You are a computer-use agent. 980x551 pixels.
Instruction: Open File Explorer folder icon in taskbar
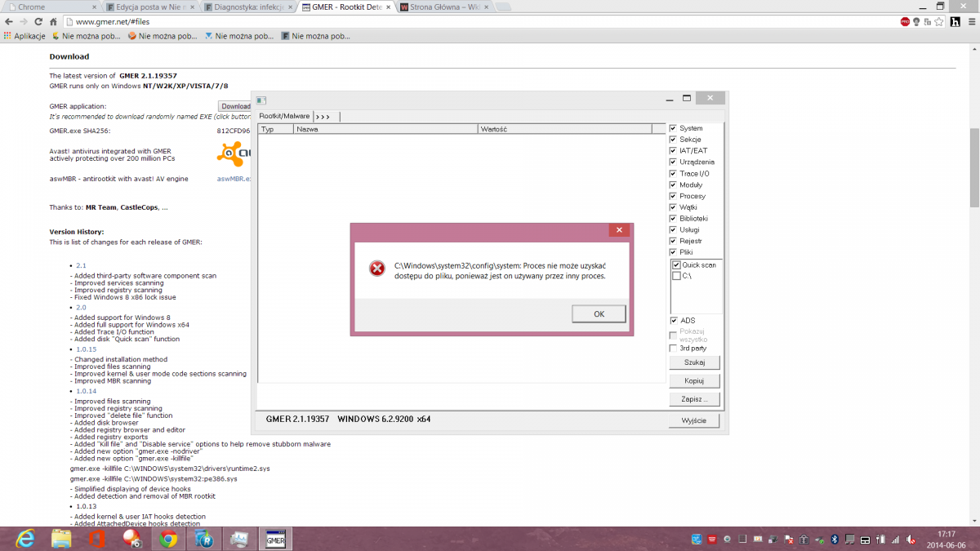tap(61, 539)
